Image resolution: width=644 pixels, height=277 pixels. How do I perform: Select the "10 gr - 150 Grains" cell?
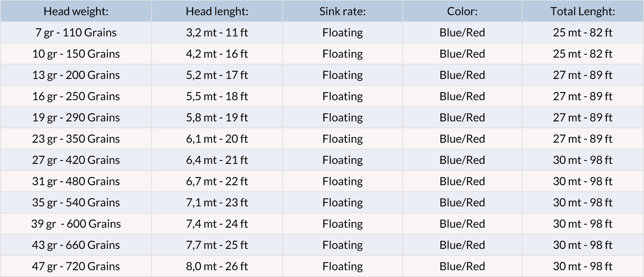tap(76, 54)
